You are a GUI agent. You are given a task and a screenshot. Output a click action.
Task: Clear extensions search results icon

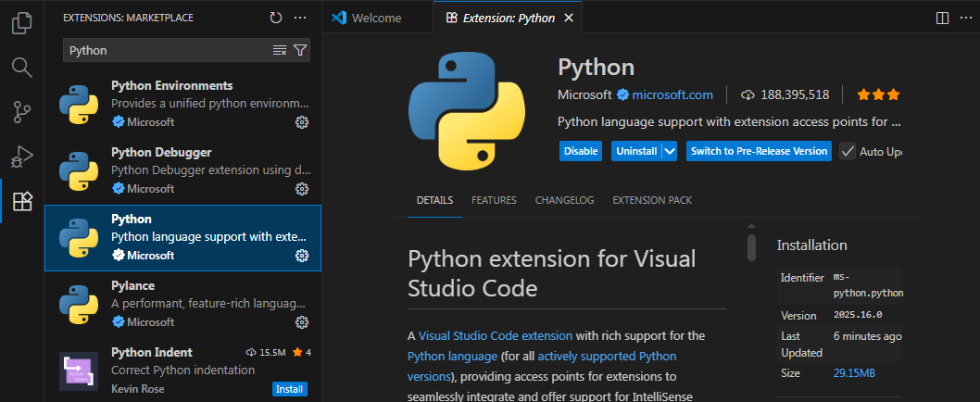tap(280, 50)
